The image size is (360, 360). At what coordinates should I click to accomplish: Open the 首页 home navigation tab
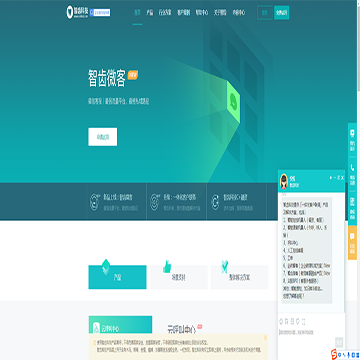(137, 13)
